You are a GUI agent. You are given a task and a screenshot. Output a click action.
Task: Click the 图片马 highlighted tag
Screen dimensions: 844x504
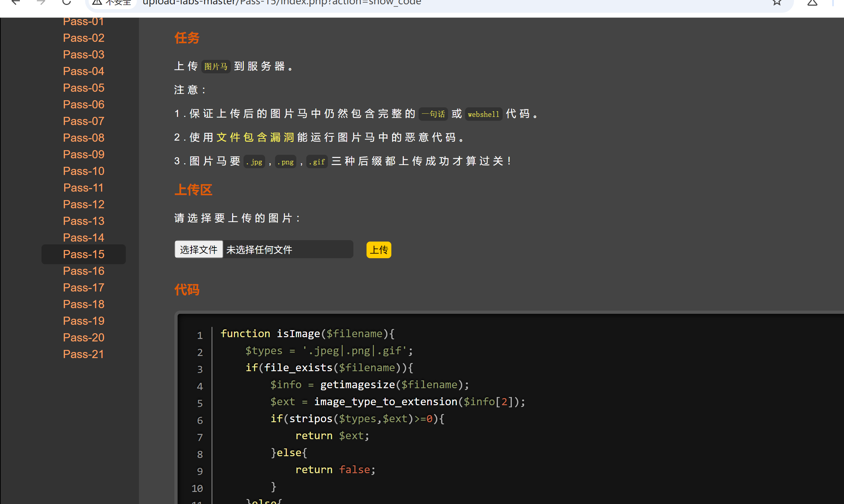point(216,67)
